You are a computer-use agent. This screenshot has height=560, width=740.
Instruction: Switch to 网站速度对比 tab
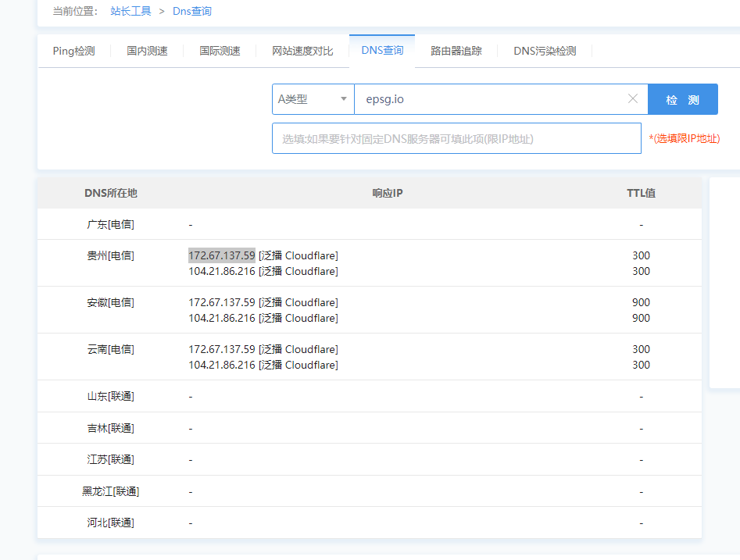coord(302,50)
